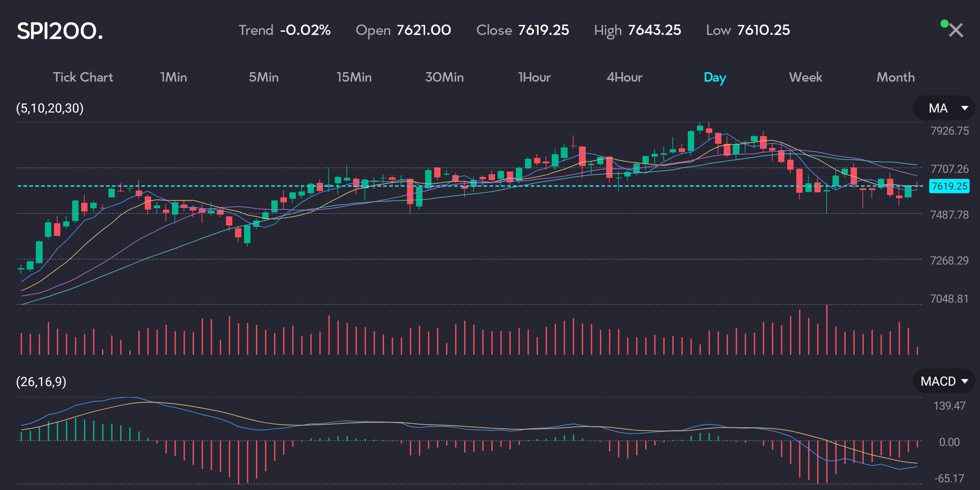Select the 5Min timeframe tab
Screen dimensions: 980x490
click(264, 77)
